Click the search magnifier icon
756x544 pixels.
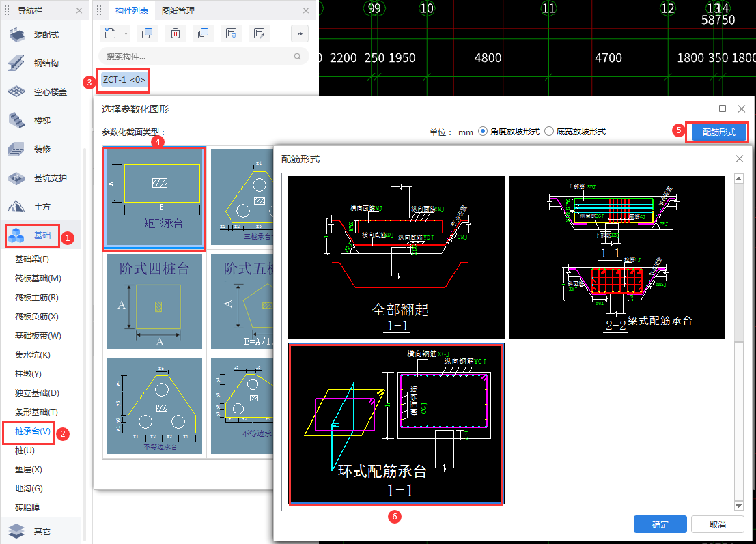click(298, 57)
